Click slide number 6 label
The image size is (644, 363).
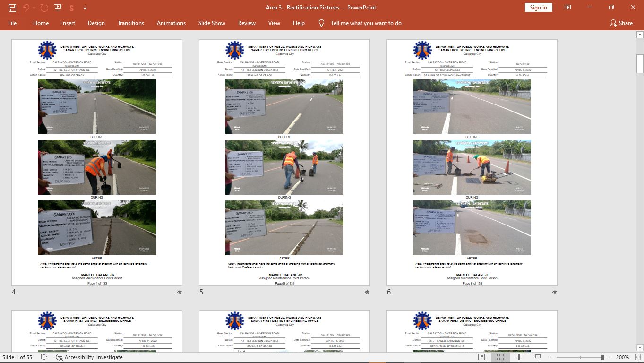pyautogui.click(x=389, y=292)
